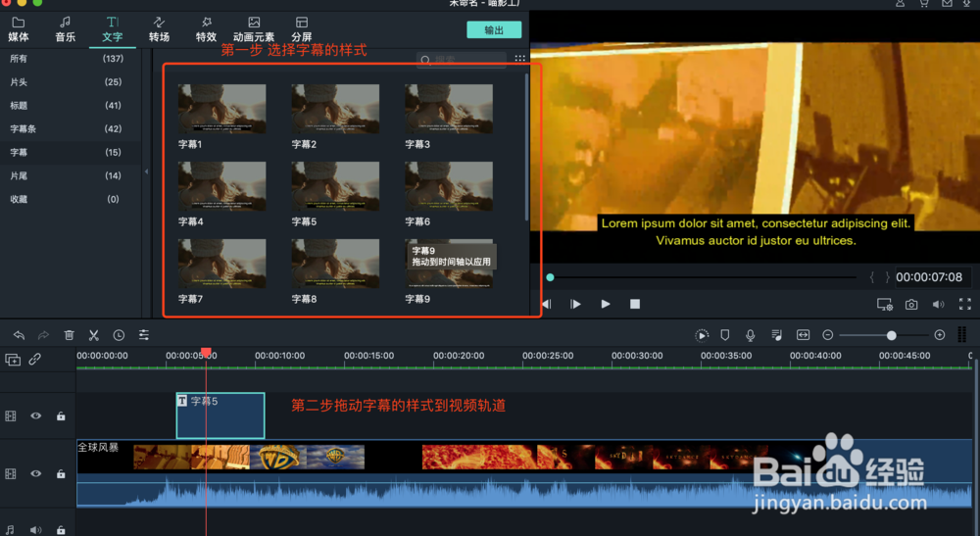Open the 媒体 media tab
Image resolution: width=980 pixels, height=536 pixels.
pos(18,29)
